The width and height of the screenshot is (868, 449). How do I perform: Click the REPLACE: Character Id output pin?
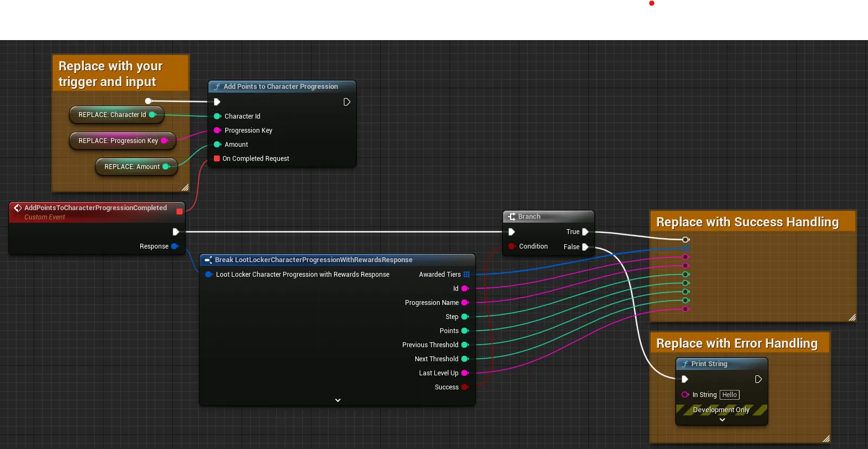pyautogui.click(x=153, y=114)
